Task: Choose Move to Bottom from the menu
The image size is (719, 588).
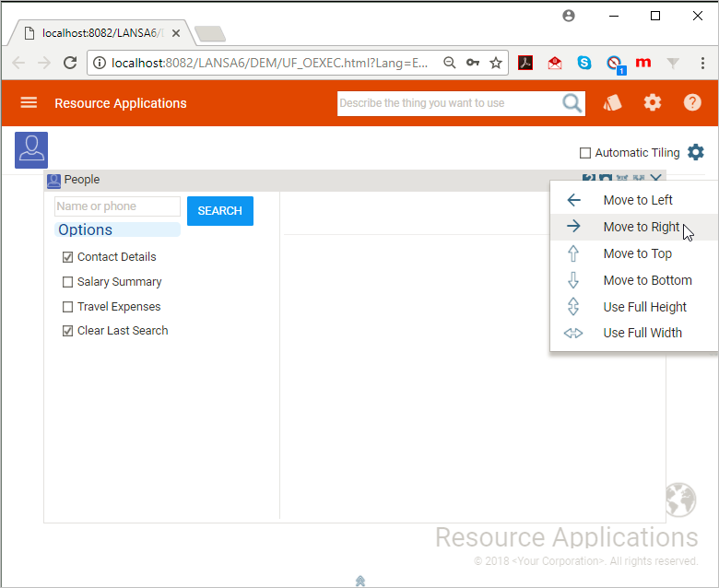Action: [x=634, y=280]
